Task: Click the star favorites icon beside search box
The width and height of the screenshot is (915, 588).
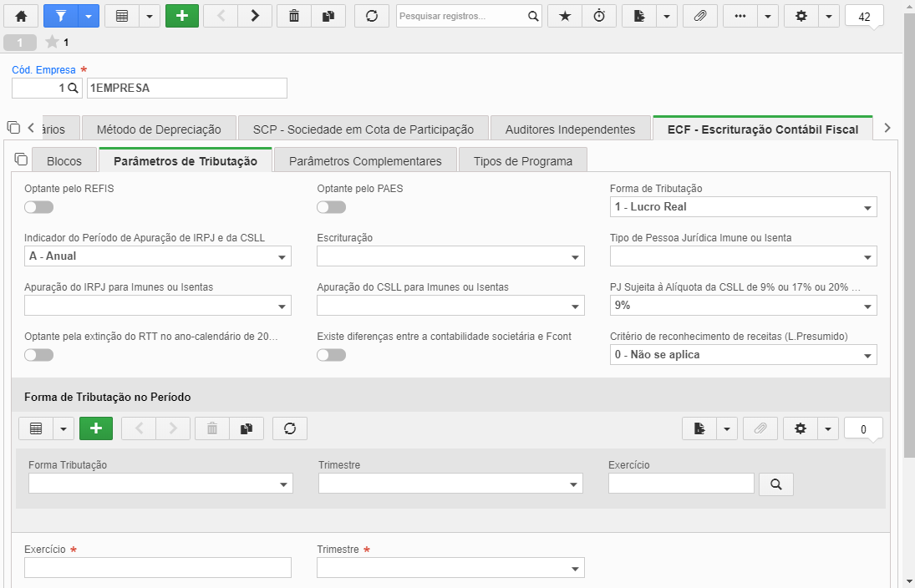Action: [x=565, y=16]
